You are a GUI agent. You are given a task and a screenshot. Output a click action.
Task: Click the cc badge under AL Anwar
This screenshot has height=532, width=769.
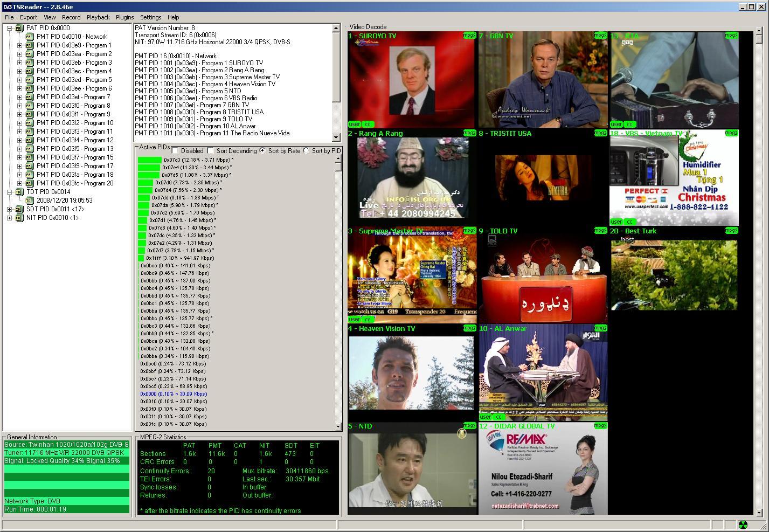(498, 417)
